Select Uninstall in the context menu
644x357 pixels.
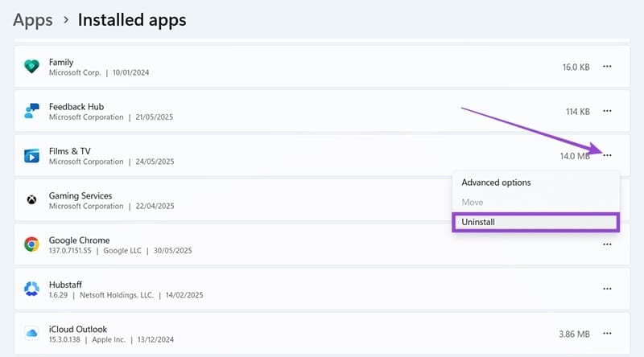(480, 221)
